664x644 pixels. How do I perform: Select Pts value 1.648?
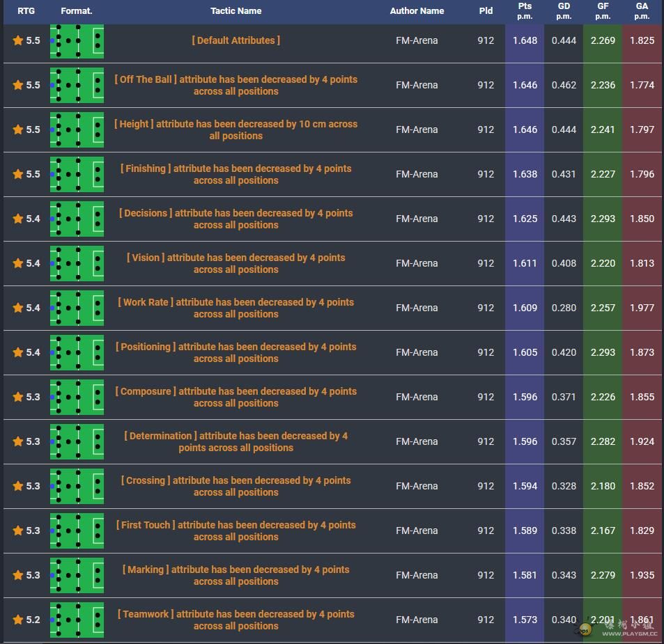[525, 40]
